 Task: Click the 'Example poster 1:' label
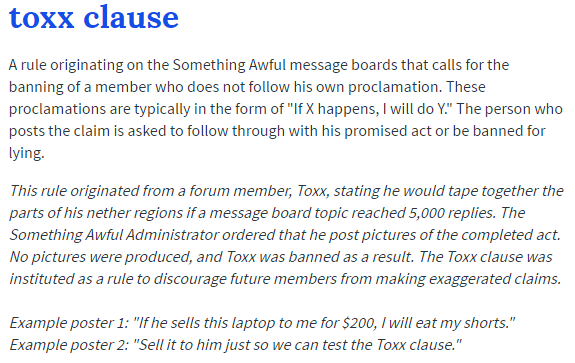click(x=69, y=323)
